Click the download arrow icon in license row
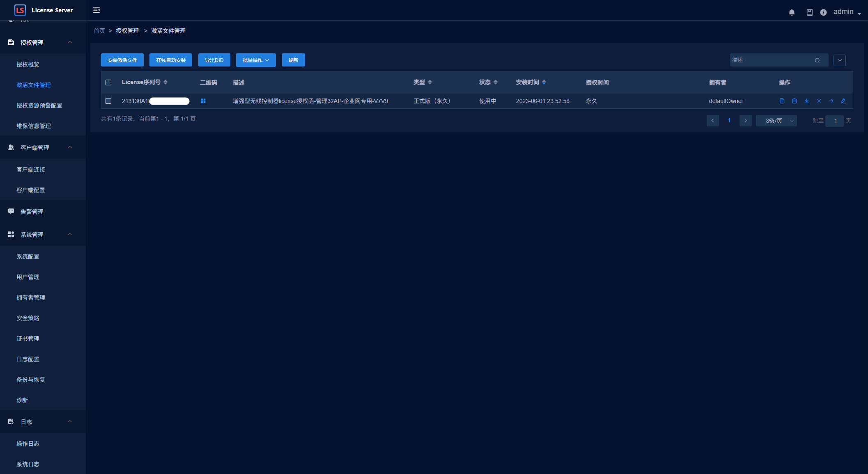Screen dimensions: 868x474 [x=806, y=101]
